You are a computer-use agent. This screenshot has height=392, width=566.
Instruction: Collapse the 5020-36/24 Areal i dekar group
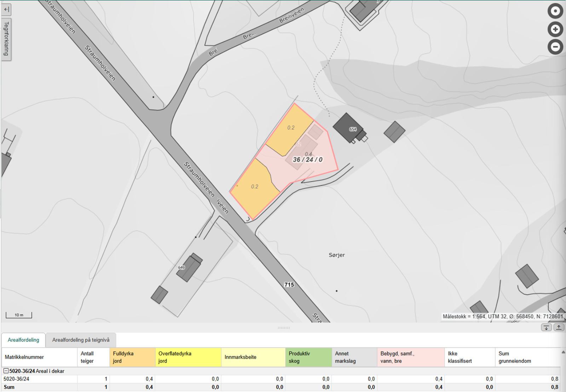coord(6,371)
